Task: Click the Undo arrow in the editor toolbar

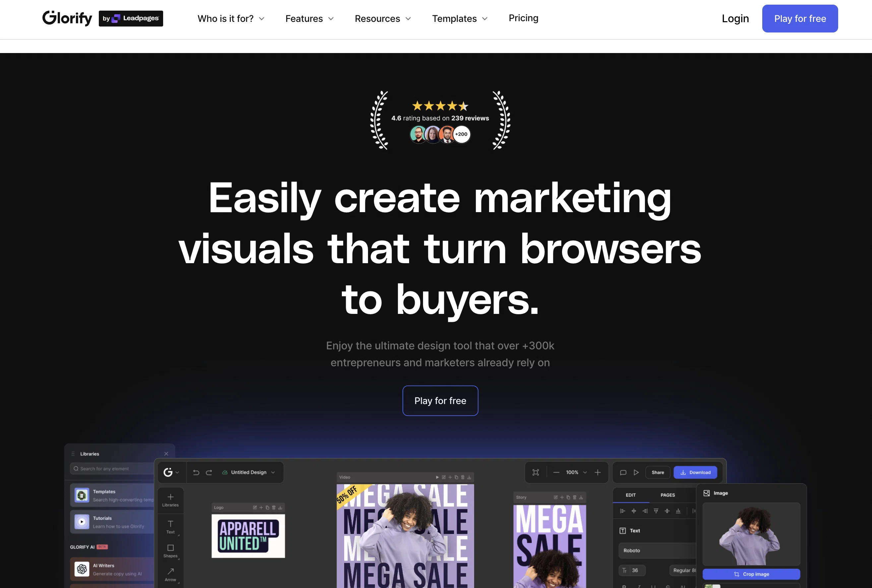Action: pyautogui.click(x=196, y=473)
